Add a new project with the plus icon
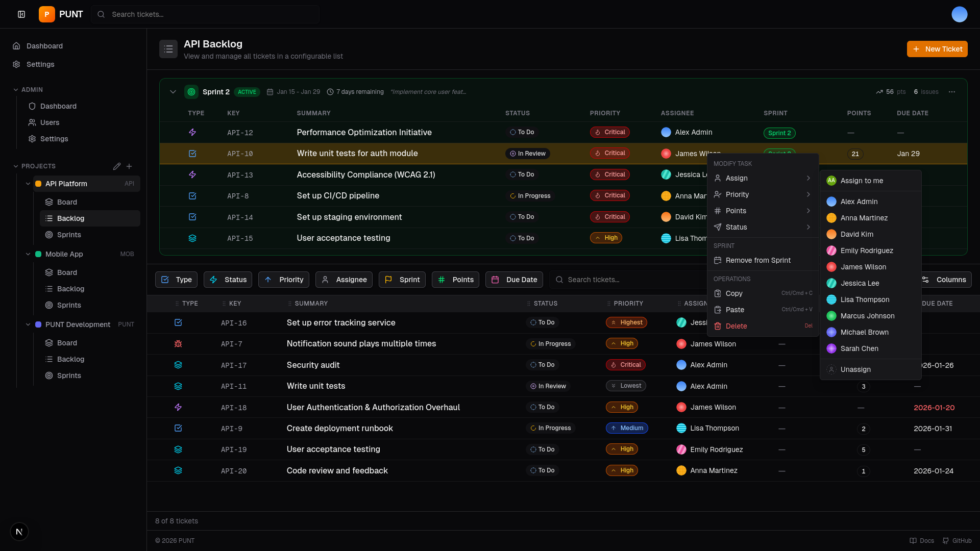Image resolution: width=980 pixels, height=551 pixels. pyautogui.click(x=129, y=166)
